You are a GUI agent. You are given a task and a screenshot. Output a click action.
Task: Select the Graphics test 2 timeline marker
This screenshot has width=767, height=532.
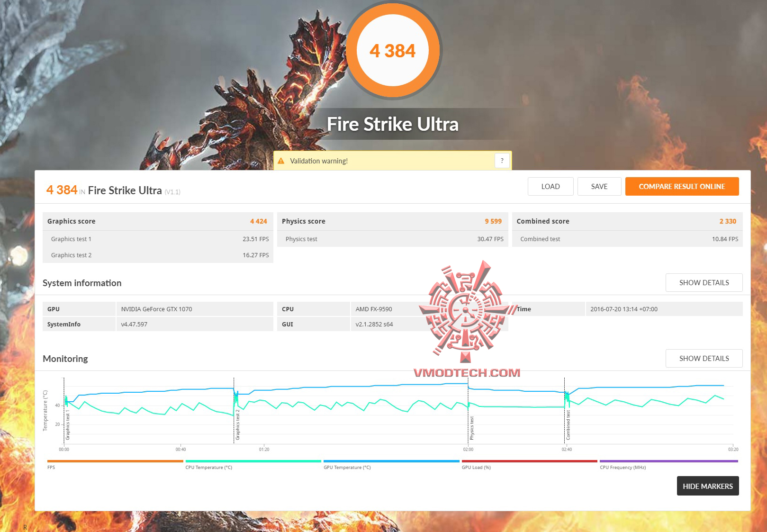click(238, 425)
